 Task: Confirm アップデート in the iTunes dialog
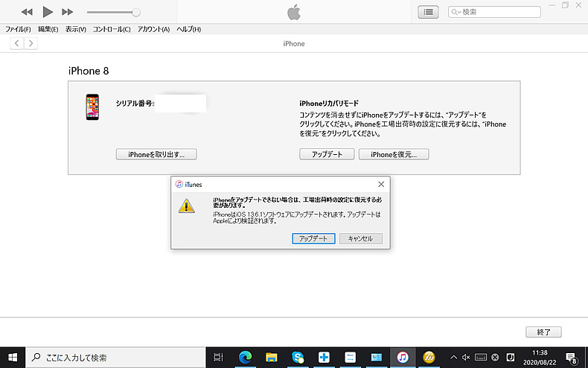pyautogui.click(x=313, y=238)
